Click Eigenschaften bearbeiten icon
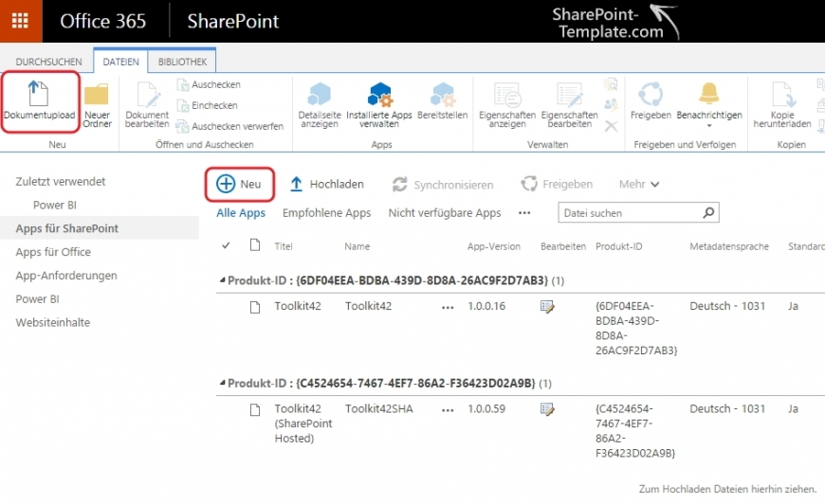The height and width of the screenshot is (504, 825). click(569, 104)
